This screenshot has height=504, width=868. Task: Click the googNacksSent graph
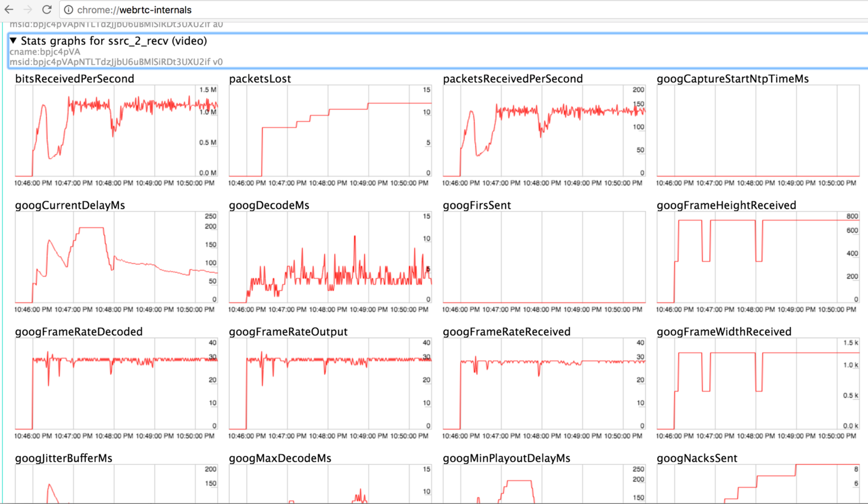tap(758, 484)
